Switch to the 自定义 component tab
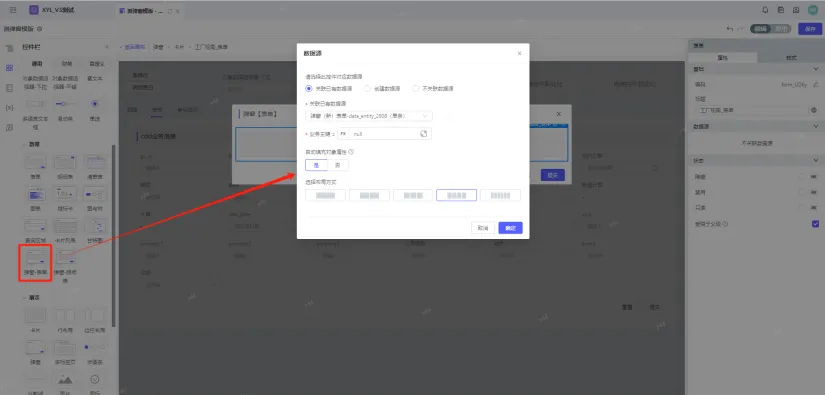This screenshot has height=395, width=825. [97, 64]
